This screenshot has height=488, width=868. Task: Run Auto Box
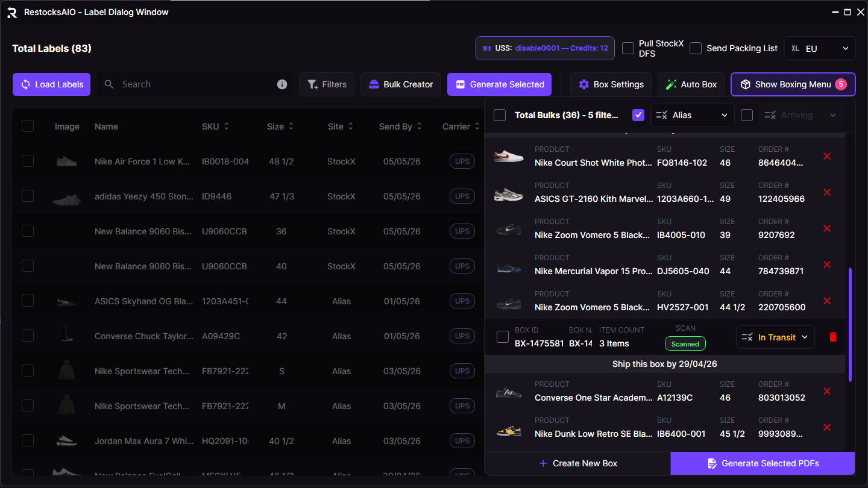tap(691, 84)
